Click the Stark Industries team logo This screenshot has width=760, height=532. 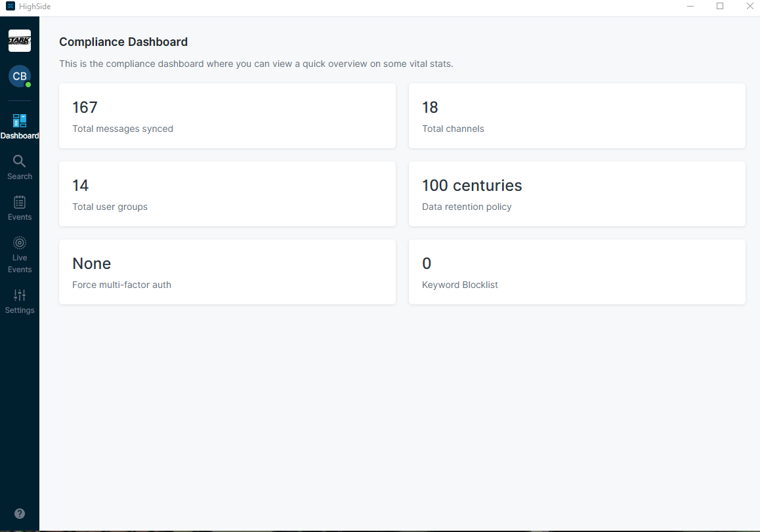coord(20,41)
